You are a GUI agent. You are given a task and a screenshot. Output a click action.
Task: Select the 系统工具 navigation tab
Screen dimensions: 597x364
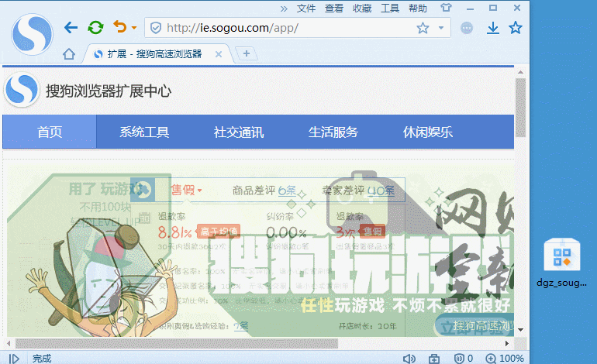click(144, 132)
